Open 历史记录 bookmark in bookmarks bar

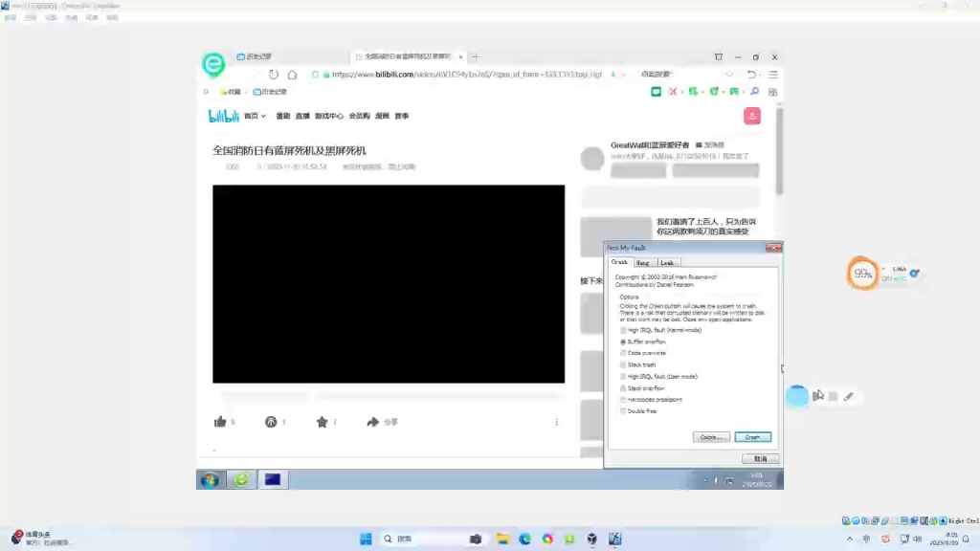(270, 92)
